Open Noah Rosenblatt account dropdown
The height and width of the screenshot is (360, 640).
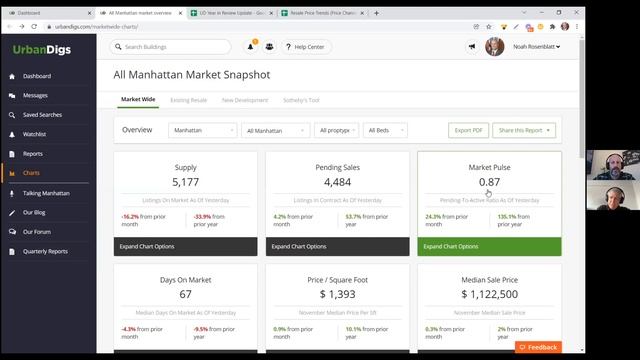[x=536, y=47]
